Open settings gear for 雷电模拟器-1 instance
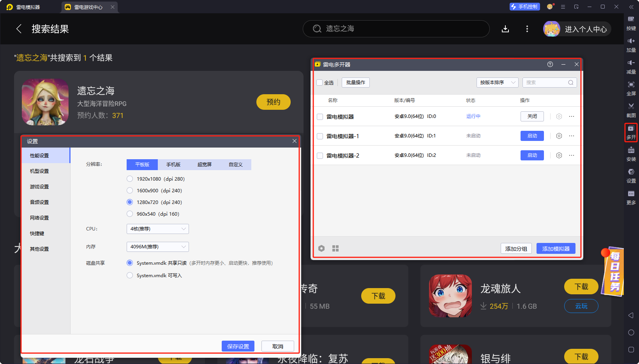Viewport: 639px width, 364px height. click(559, 135)
